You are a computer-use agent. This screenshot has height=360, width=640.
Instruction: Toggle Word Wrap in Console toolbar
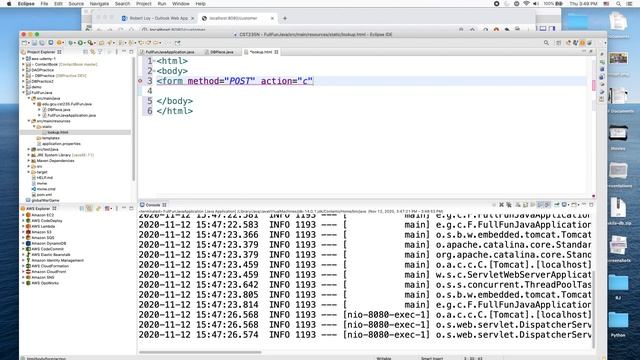click(533, 204)
